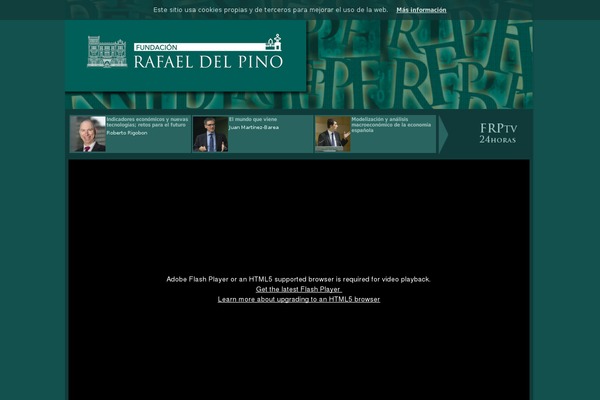Open 'Learn more about upgrading to an HTML5 browser'
This screenshot has height=400, width=600.
299,299
